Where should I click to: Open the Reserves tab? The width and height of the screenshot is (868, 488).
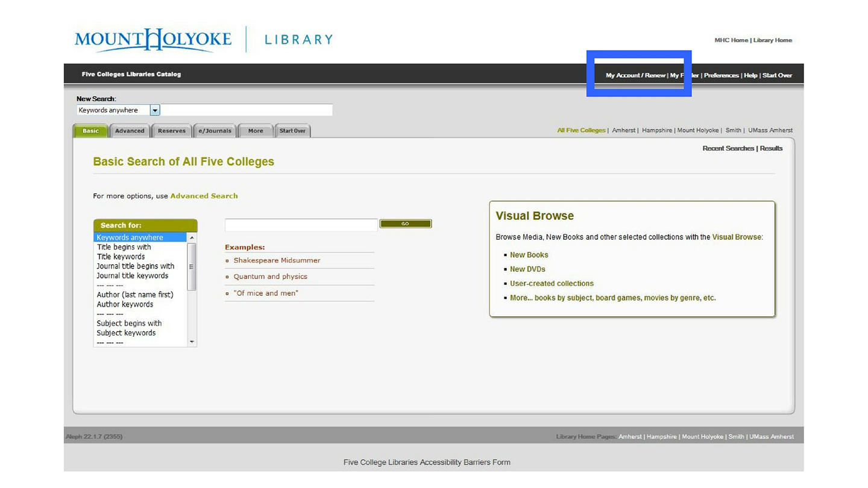click(x=172, y=130)
